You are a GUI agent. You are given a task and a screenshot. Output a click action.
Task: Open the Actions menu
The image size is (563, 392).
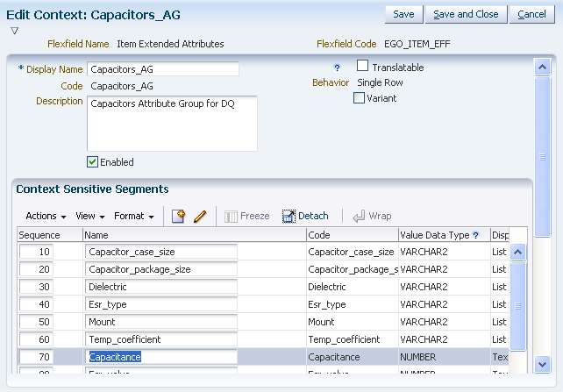[x=46, y=216]
